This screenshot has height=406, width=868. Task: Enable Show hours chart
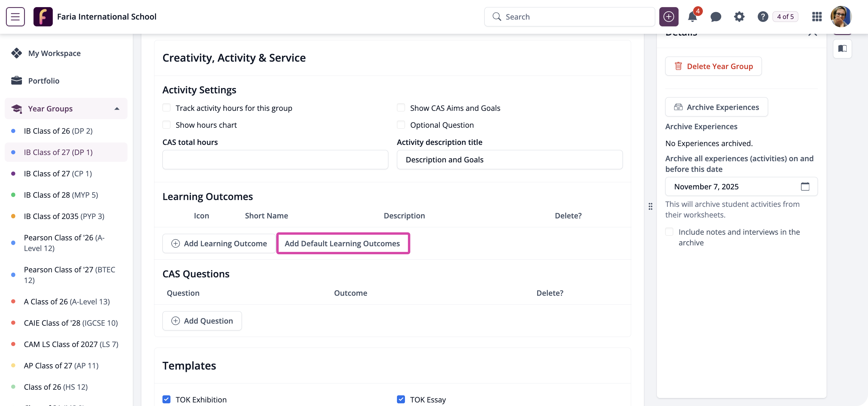pyautogui.click(x=167, y=125)
